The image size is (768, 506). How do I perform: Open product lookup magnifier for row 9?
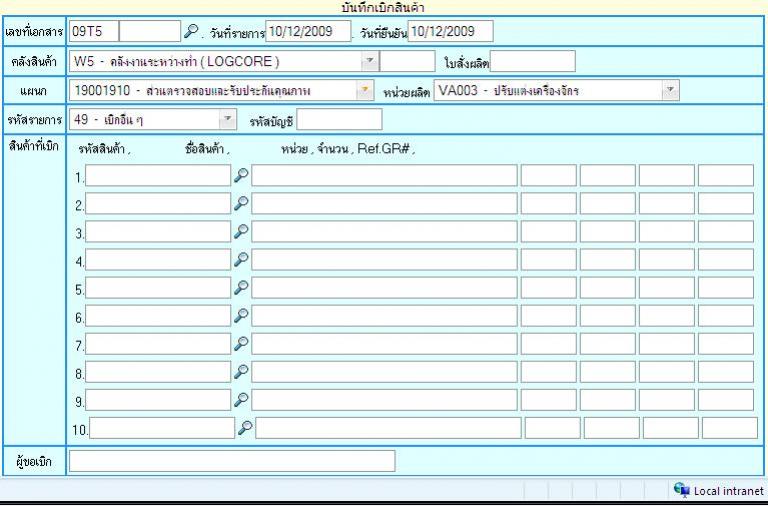[241, 400]
